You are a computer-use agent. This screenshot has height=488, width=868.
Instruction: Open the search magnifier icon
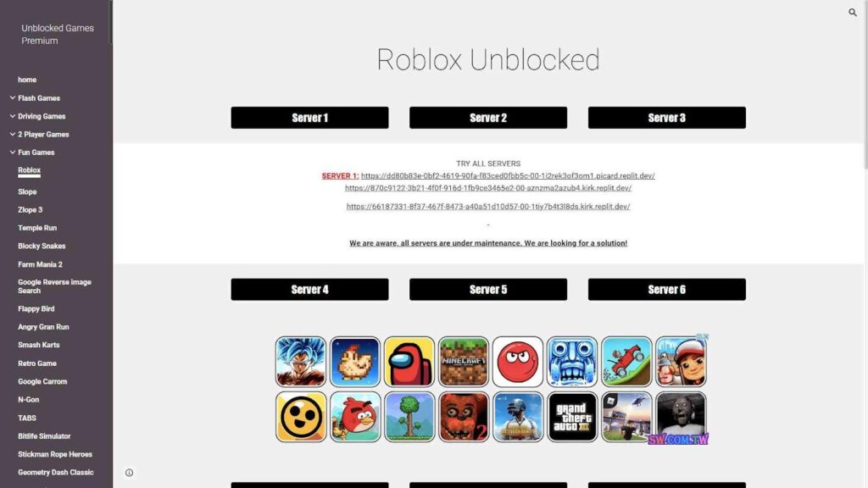tap(853, 12)
